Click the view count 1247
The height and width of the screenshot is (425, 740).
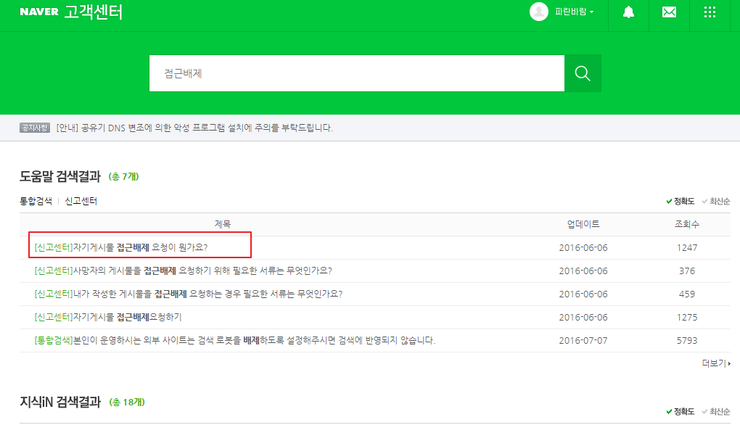tap(687, 248)
